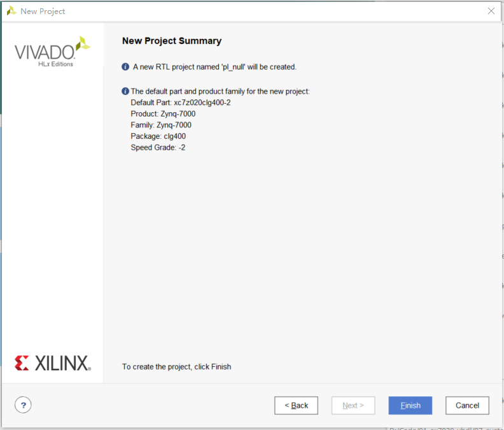Click the Package clg400 line

158,136
